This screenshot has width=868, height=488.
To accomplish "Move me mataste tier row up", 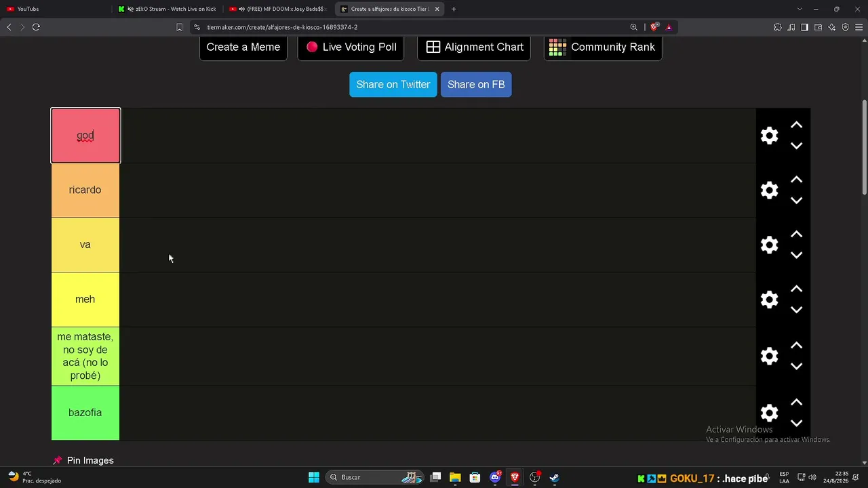I will coord(797,346).
